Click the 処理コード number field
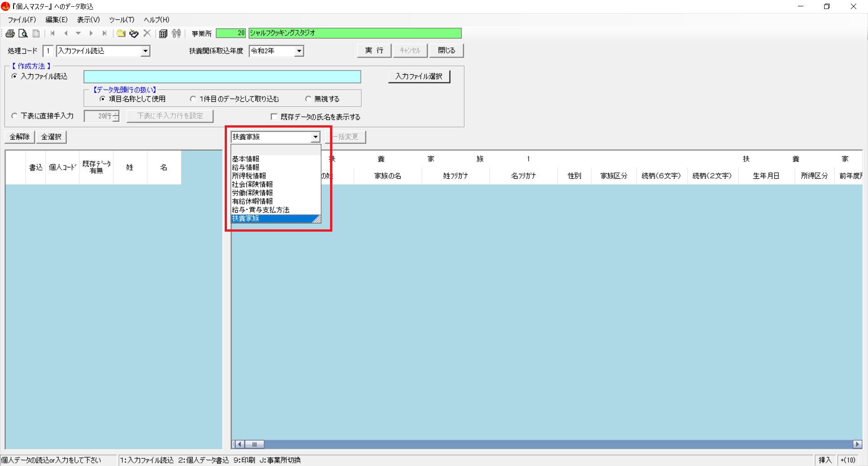 click(x=48, y=51)
